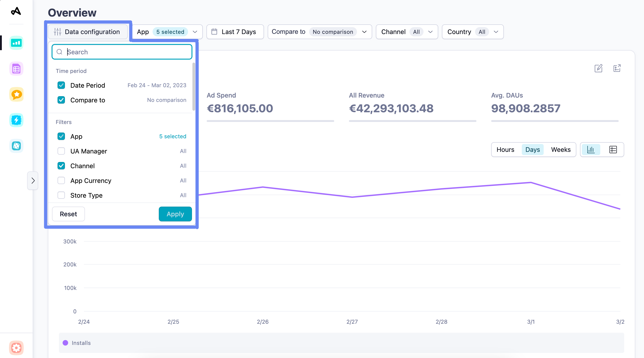This screenshot has height=358, width=644.
Task: Switch granularity to Weeks
Action: [561, 149]
